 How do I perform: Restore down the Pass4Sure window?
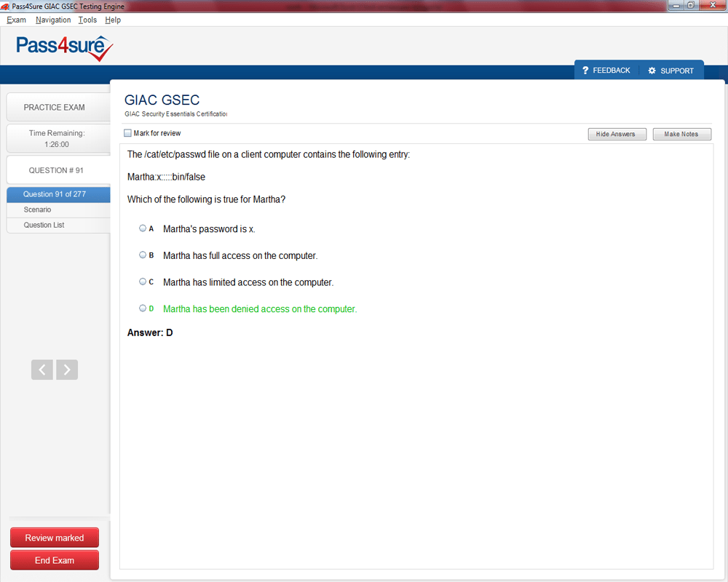pyautogui.click(x=691, y=6)
